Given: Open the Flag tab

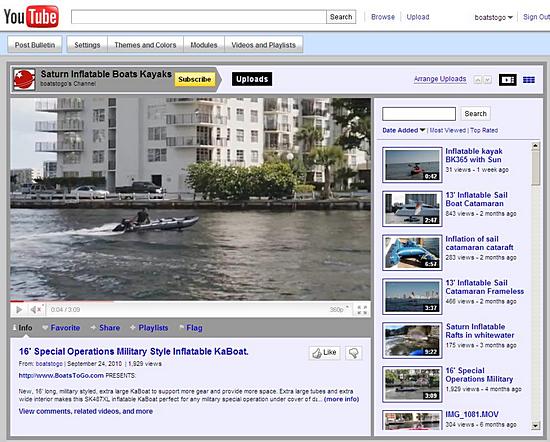Looking at the screenshot, I should click(191, 328).
